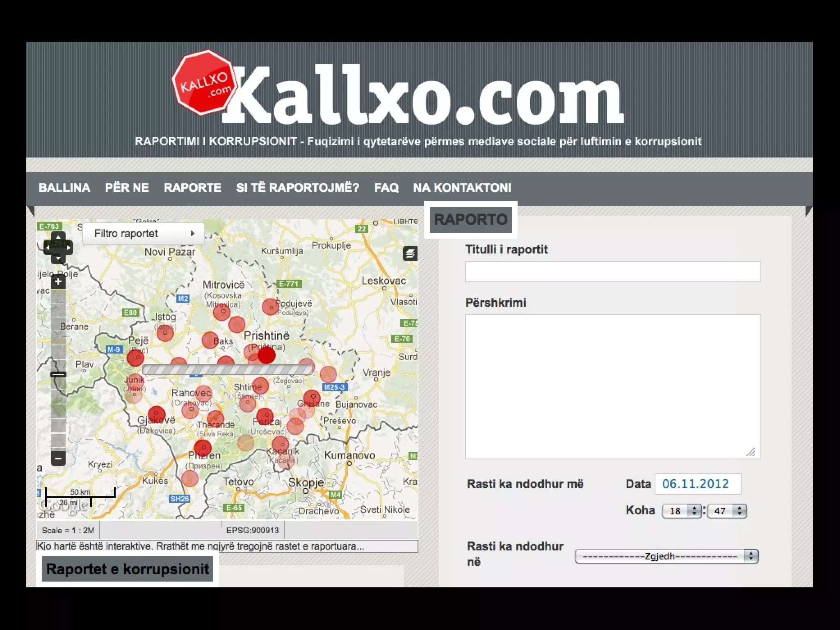The width and height of the screenshot is (840, 630).
Task: Pan the map down with arrow
Action: click(x=58, y=258)
